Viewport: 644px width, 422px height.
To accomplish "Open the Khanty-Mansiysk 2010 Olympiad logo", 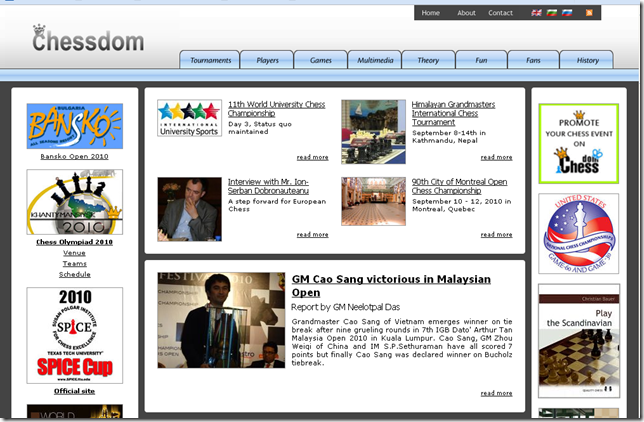I will pyautogui.click(x=75, y=202).
